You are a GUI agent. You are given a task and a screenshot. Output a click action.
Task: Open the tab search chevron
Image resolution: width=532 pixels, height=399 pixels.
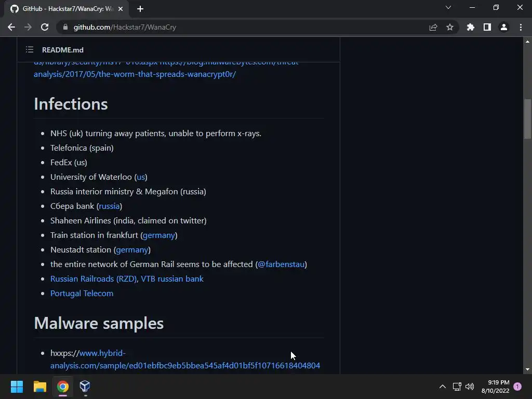448,7
